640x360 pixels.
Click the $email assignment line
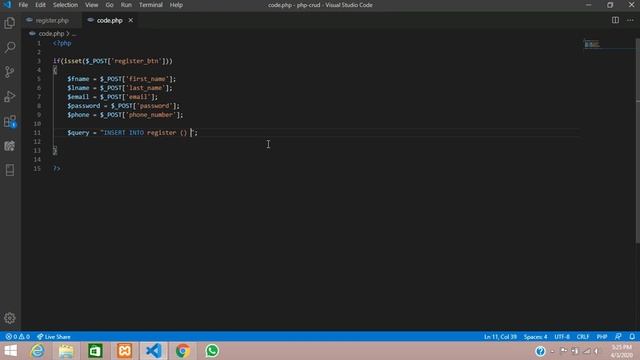(113, 97)
